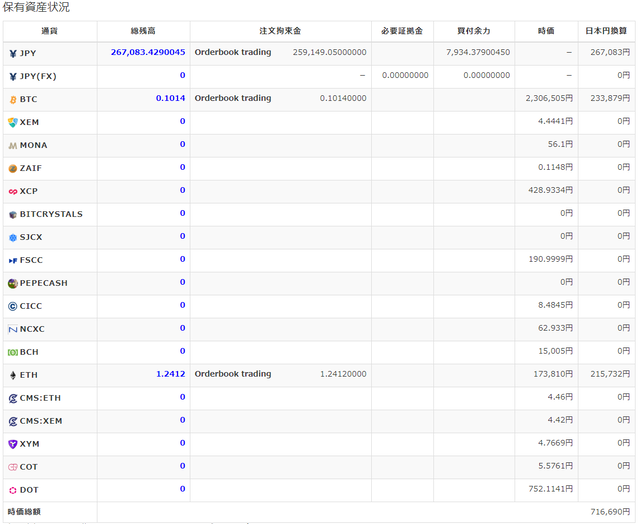Click JPY restricted amount 259,149.05000000
The height and width of the screenshot is (524, 640).
329,52
